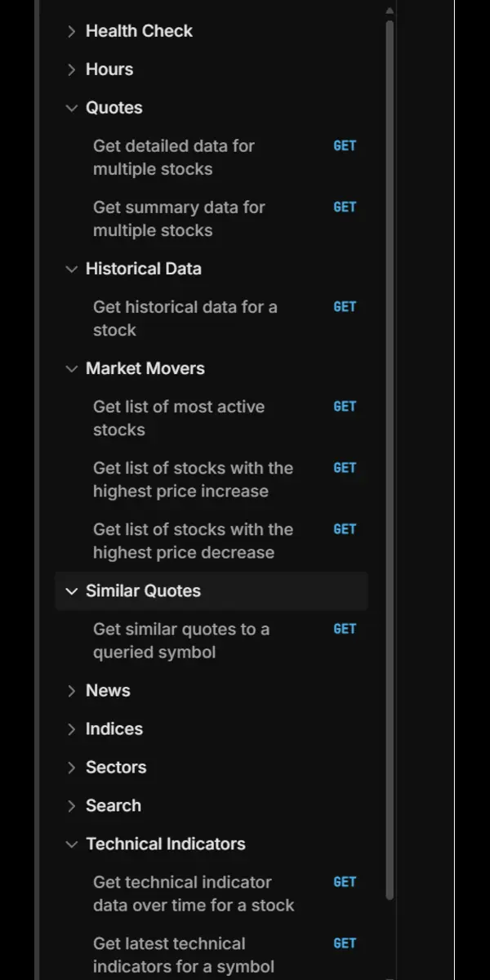Click the GET badge for highest price increase endpoint

click(345, 467)
